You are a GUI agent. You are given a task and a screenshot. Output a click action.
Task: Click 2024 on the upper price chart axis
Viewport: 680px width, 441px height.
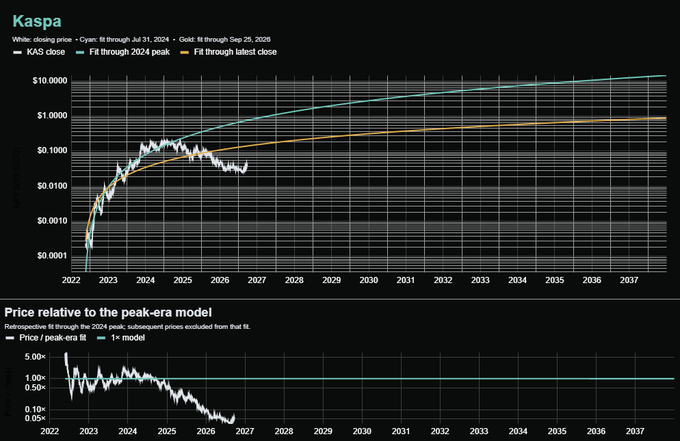pyautogui.click(x=145, y=280)
